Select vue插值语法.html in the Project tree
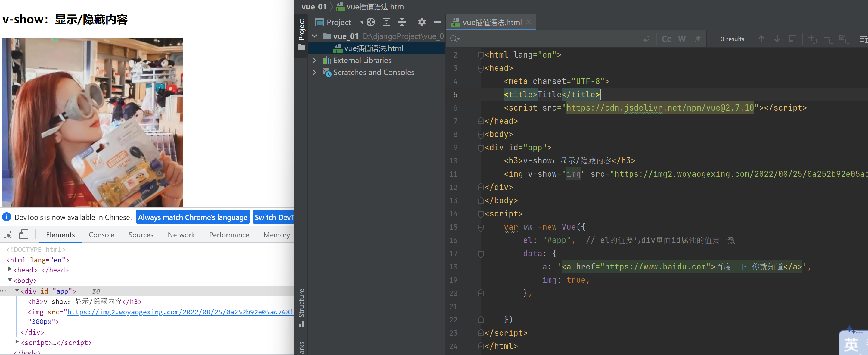Image resolution: width=868 pixels, height=355 pixels. pos(373,48)
